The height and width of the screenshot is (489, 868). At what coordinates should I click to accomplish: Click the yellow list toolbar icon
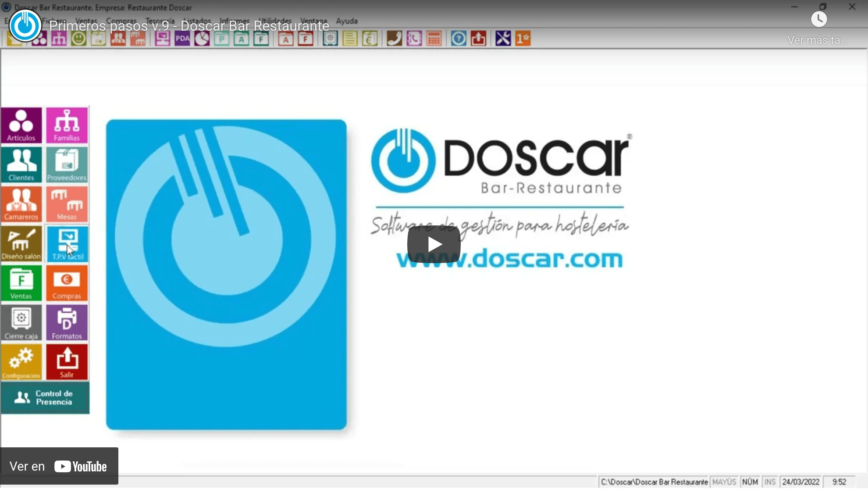click(350, 39)
